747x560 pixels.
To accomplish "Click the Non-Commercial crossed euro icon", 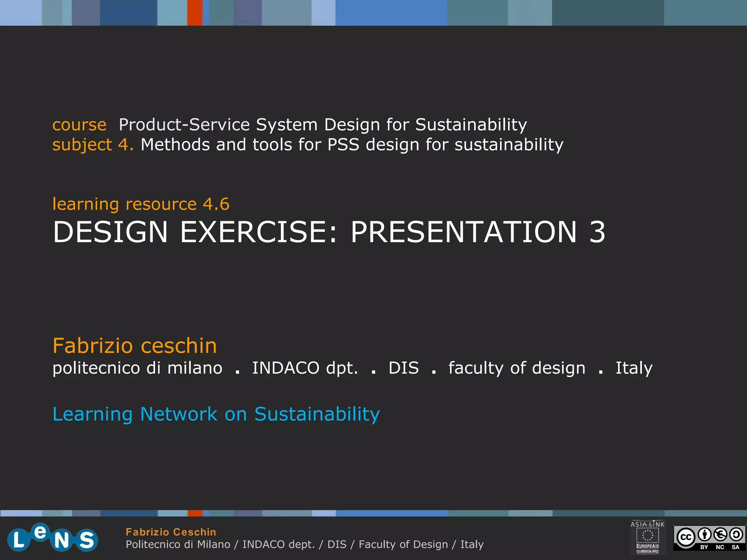I will coord(720,535).
